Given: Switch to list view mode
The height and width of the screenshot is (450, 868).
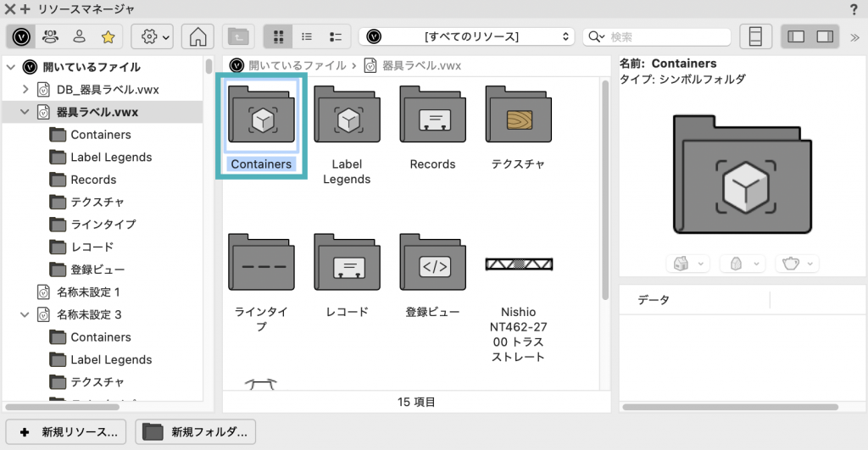Looking at the screenshot, I should click(x=307, y=36).
